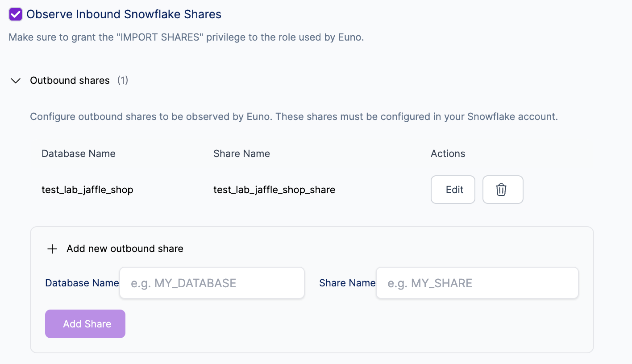The width and height of the screenshot is (632, 364).
Task: Click the Share Name column header
Action: click(241, 154)
